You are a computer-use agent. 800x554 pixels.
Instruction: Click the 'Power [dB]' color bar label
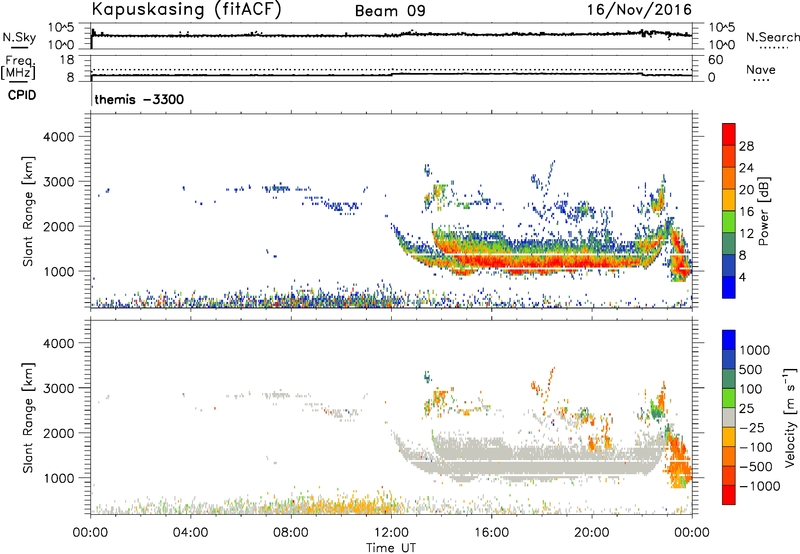[763, 211]
